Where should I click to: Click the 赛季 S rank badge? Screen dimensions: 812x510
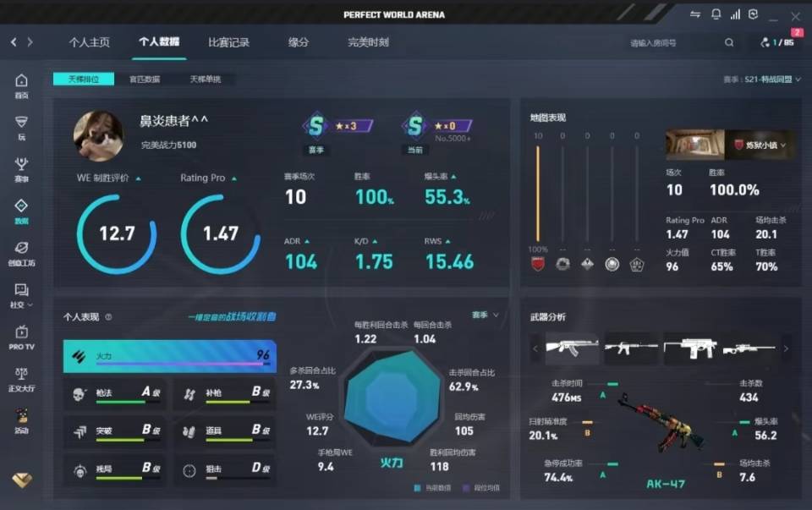(315, 126)
